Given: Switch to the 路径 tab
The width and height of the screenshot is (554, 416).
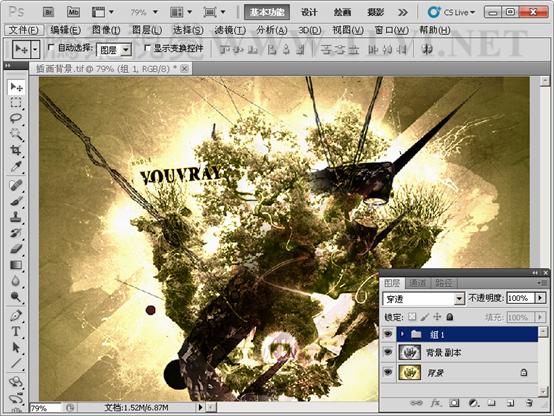Looking at the screenshot, I should (x=444, y=283).
